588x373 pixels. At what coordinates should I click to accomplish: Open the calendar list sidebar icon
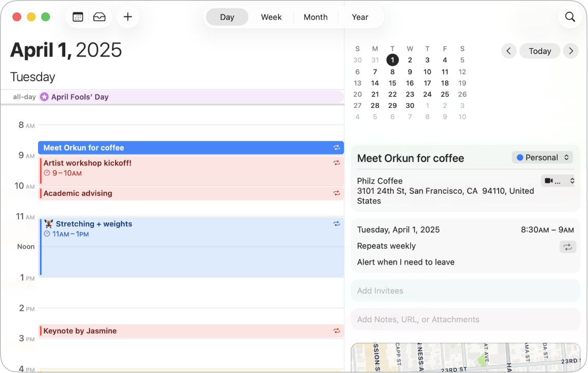pos(77,16)
